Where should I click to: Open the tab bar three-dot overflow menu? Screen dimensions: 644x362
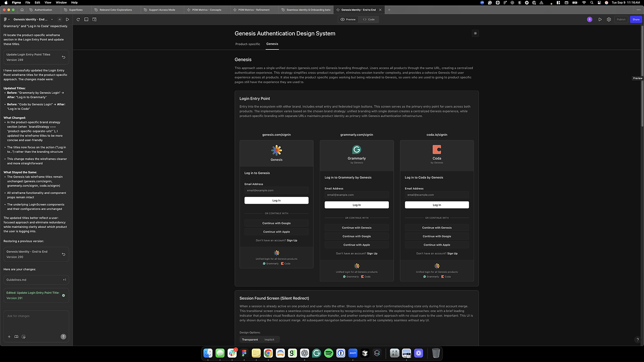[x=639, y=10]
